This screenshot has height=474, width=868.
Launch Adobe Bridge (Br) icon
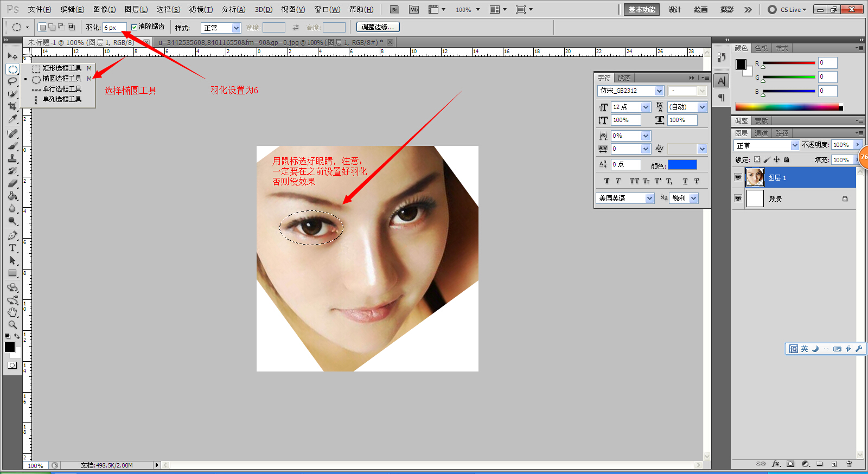click(394, 9)
